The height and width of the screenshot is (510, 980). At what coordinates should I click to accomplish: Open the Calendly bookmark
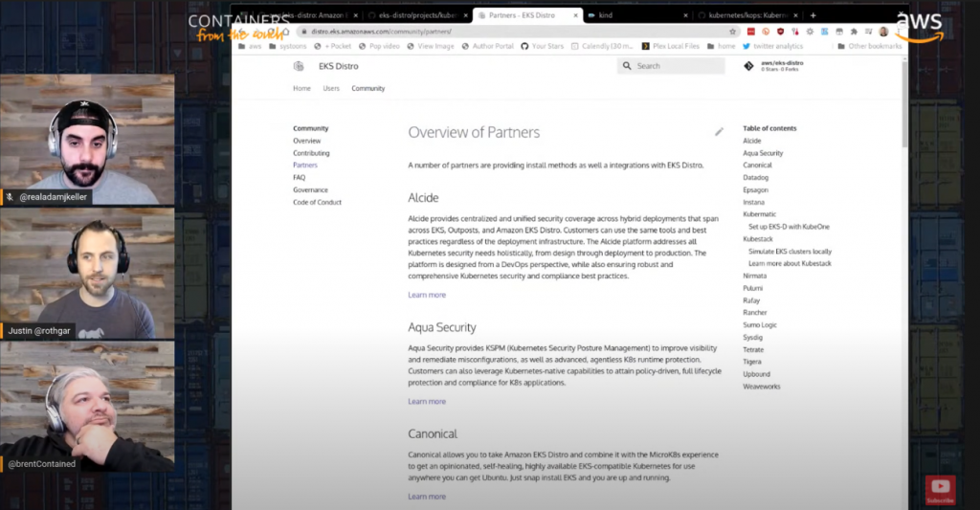tap(602, 46)
